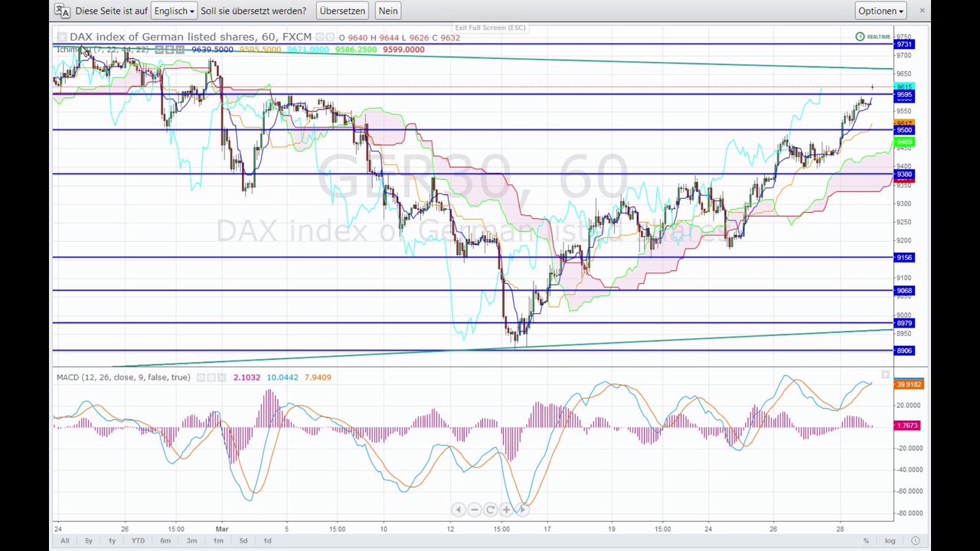Open the MACD indicator settings icon
The width and height of the screenshot is (980, 551).
[x=211, y=377]
